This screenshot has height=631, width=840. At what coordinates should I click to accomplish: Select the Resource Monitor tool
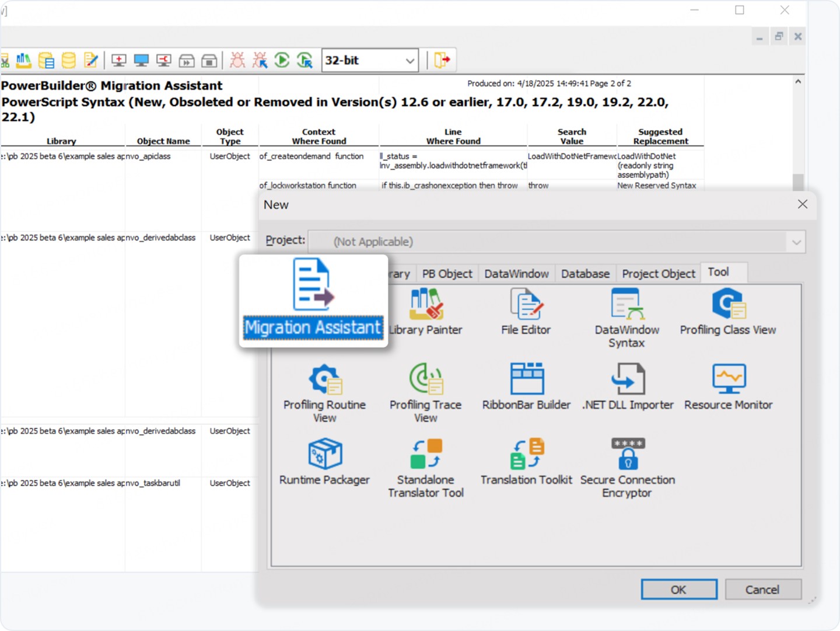tap(729, 387)
